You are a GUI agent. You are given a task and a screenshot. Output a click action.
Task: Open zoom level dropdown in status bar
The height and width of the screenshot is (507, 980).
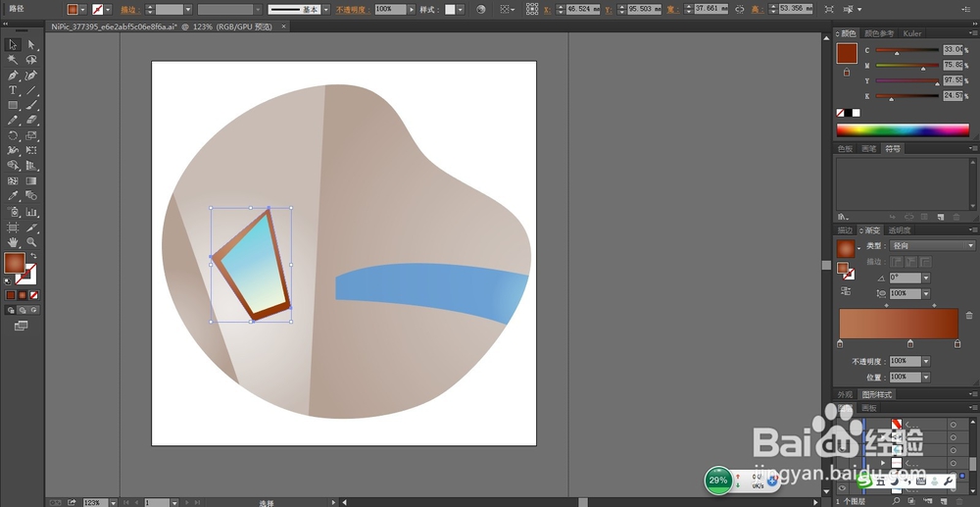113,503
